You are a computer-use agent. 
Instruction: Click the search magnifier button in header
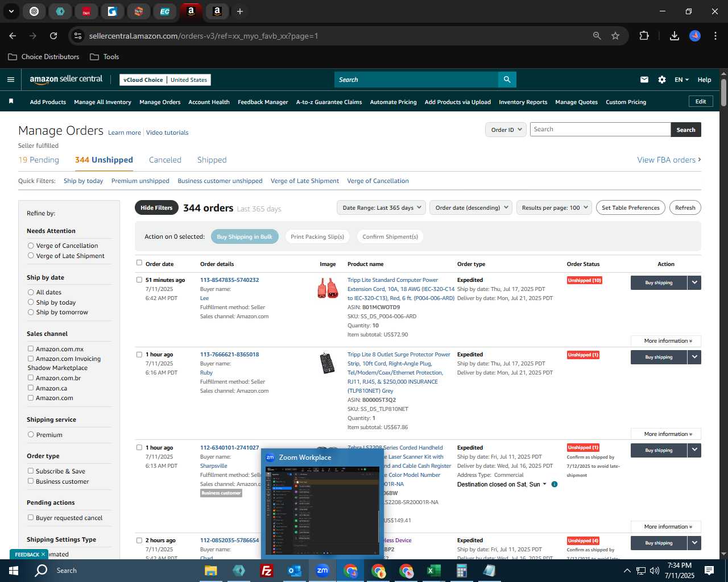507,80
